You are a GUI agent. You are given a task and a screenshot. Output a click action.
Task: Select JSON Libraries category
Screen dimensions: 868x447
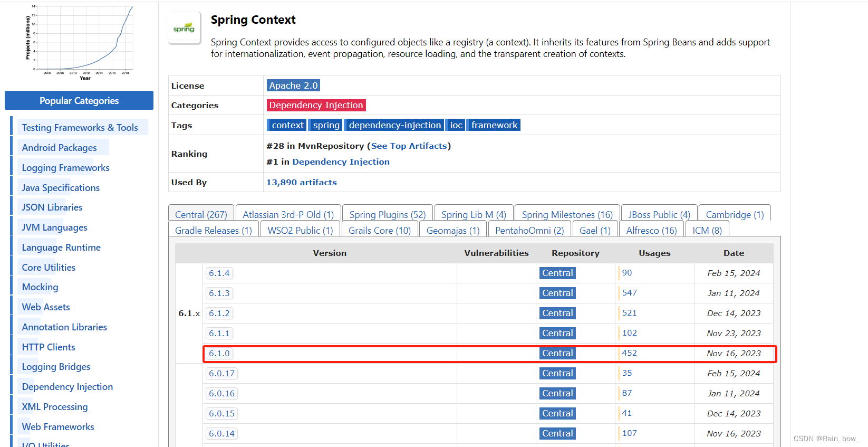[52, 207]
